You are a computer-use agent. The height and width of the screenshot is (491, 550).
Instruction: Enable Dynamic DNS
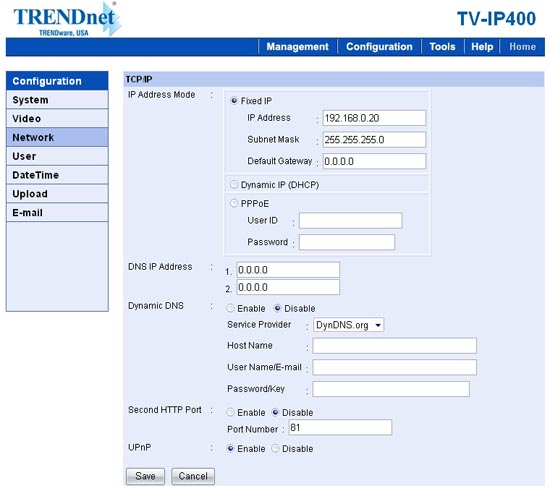(x=230, y=308)
